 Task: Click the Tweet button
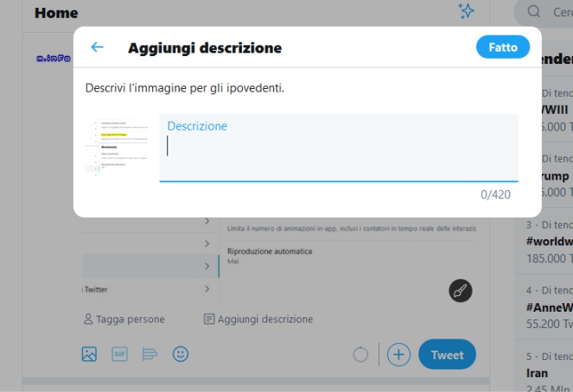tap(448, 355)
